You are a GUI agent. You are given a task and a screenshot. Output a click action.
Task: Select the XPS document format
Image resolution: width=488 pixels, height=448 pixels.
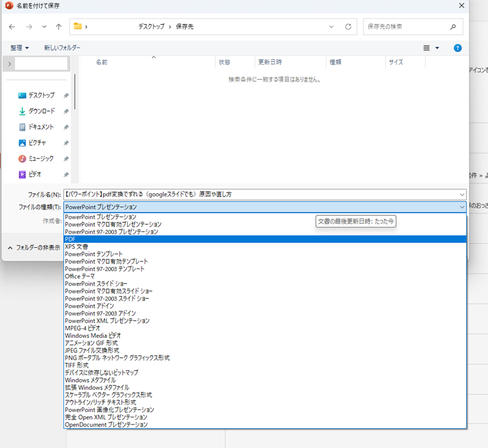point(77,247)
